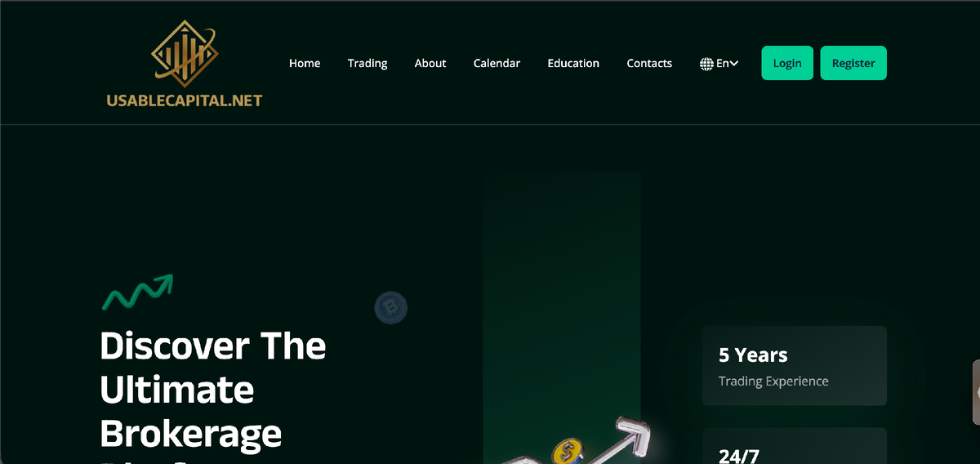Open the Education navigation link
Screen dimensions: 980x464
click(573, 64)
